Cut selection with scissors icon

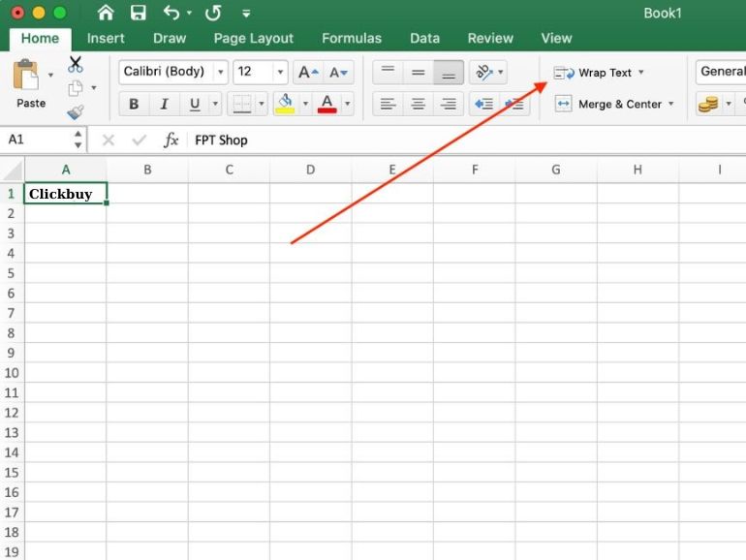click(76, 64)
